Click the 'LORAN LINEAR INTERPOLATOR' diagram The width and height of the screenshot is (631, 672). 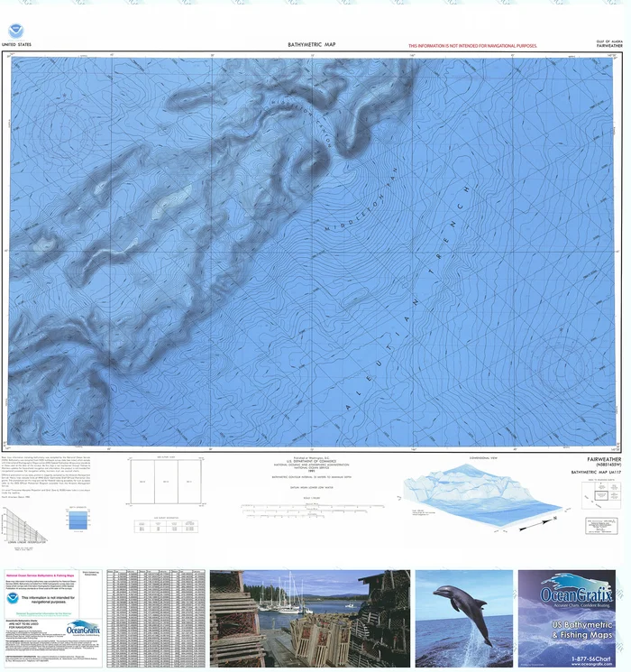tap(25, 525)
